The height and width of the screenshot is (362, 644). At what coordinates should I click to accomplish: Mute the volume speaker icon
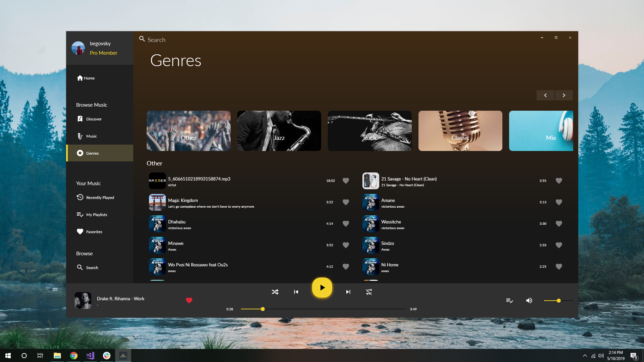point(529,300)
